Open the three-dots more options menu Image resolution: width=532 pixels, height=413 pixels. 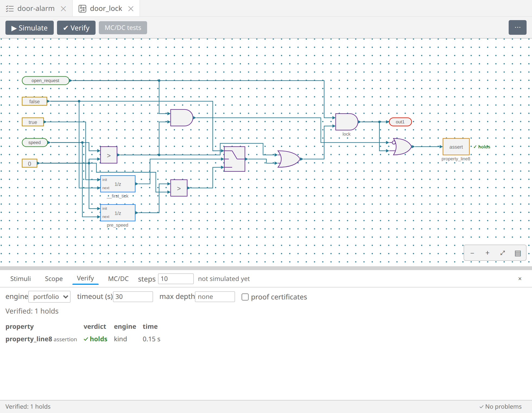(x=518, y=27)
